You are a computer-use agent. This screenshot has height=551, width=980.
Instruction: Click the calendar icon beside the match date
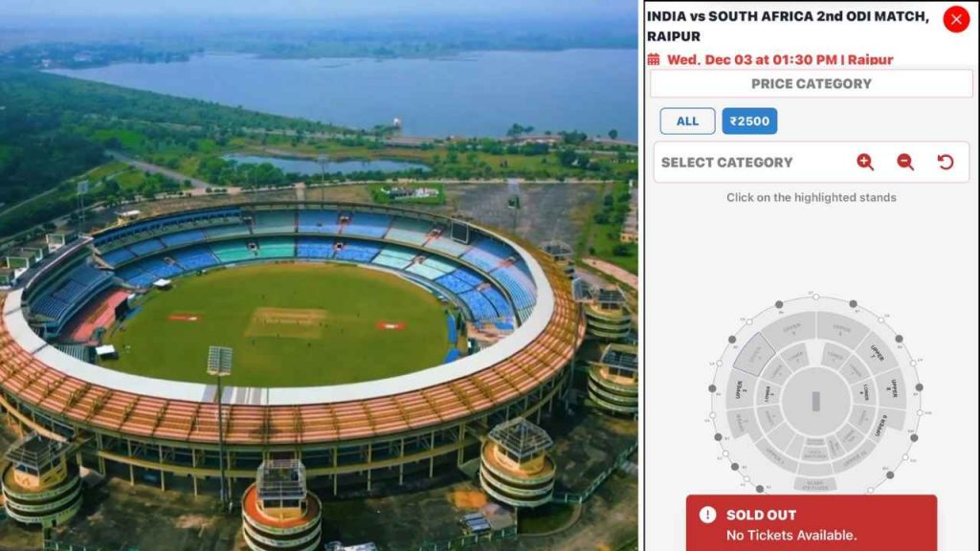[656, 58]
